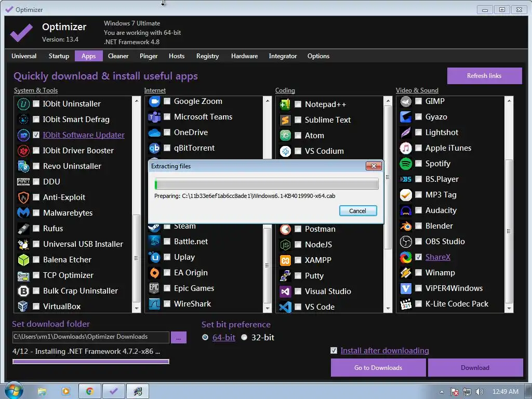Go to the Registry tab

point(207,56)
